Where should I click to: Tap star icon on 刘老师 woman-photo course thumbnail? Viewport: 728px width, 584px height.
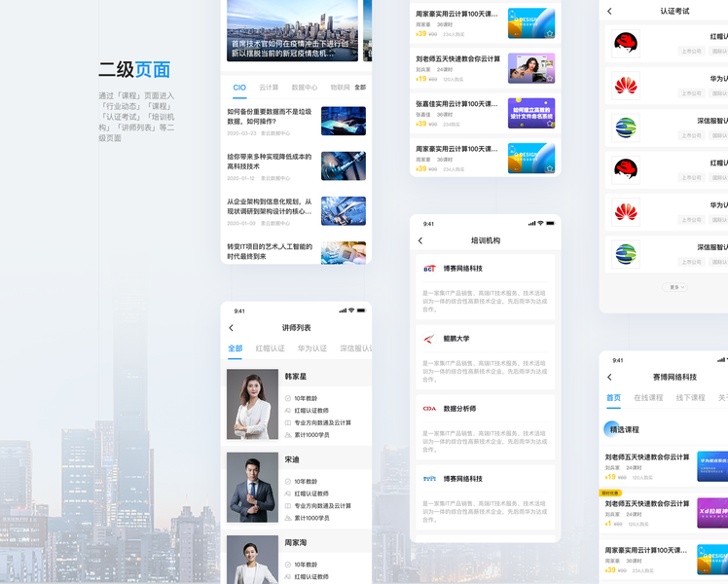click(550, 79)
